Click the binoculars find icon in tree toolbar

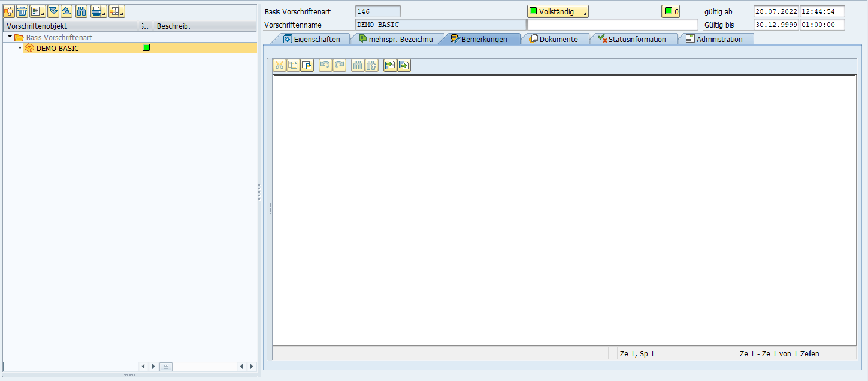82,11
